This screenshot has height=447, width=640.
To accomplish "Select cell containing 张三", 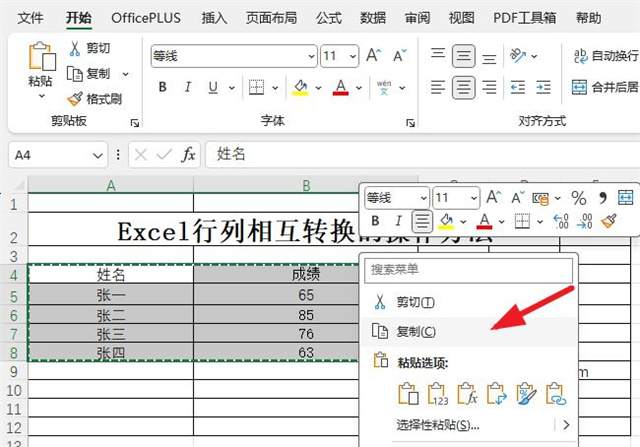I will point(111,334).
